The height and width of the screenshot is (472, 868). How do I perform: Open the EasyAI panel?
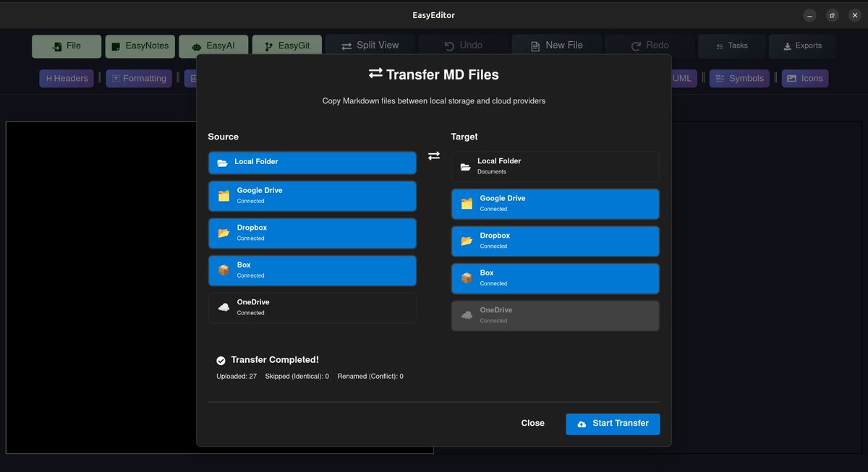(x=213, y=46)
